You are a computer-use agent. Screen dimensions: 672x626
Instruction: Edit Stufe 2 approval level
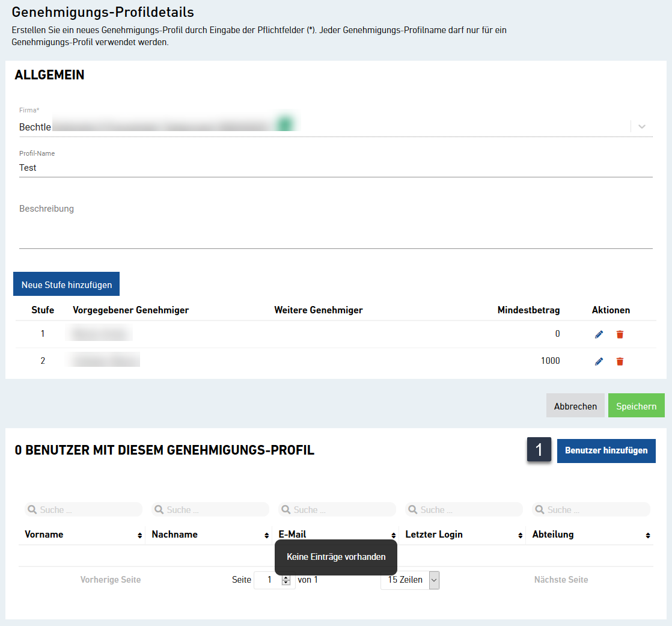coord(599,361)
